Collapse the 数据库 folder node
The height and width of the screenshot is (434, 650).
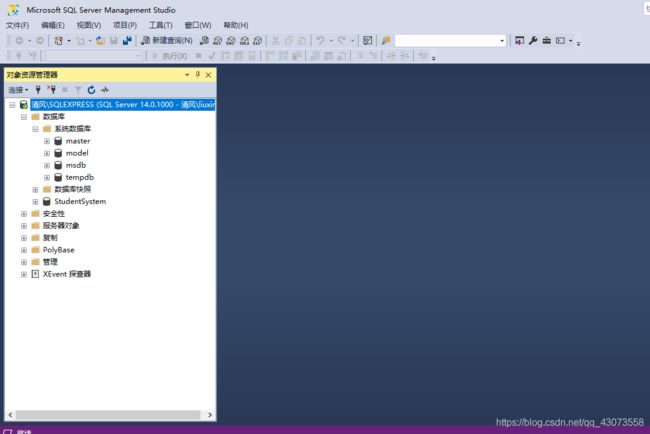point(24,117)
